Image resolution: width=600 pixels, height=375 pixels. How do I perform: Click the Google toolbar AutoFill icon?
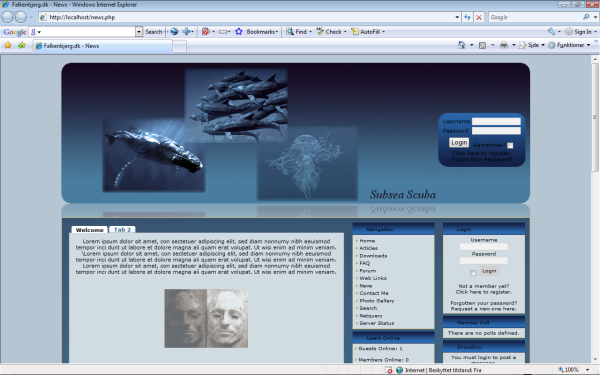click(355, 32)
